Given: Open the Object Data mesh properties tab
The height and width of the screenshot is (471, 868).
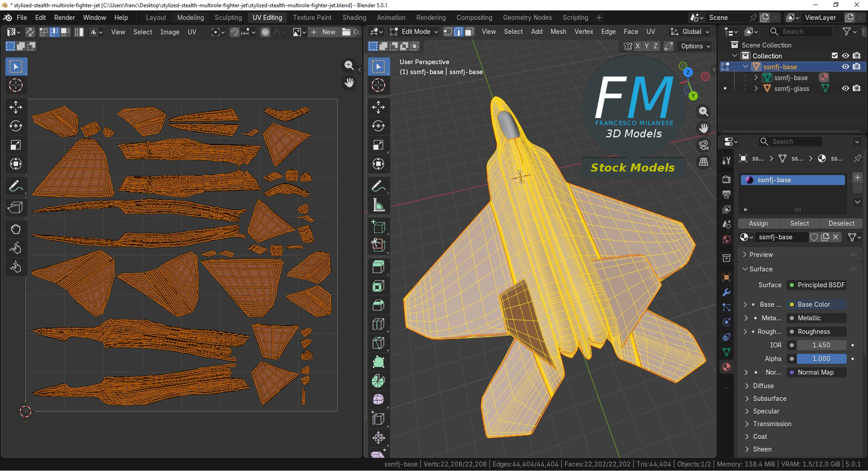Looking at the screenshot, I should click(726, 352).
